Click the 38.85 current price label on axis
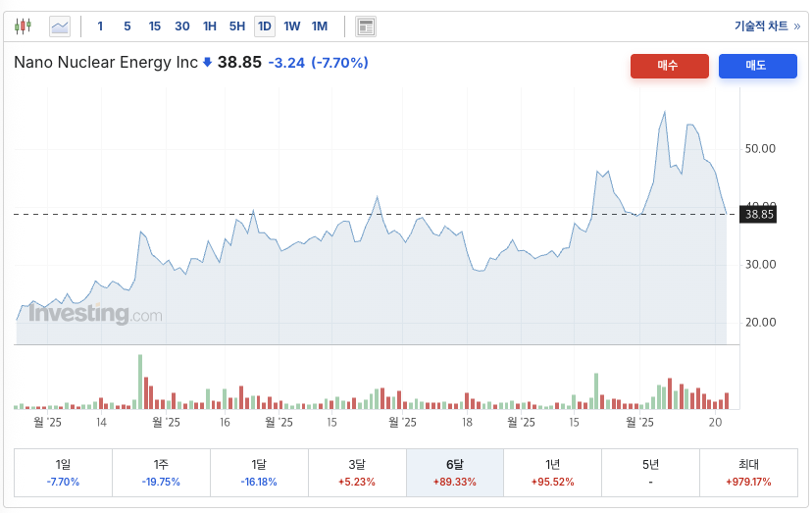Viewport: 812px width, 513px height. pyautogui.click(x=759, y=214)
